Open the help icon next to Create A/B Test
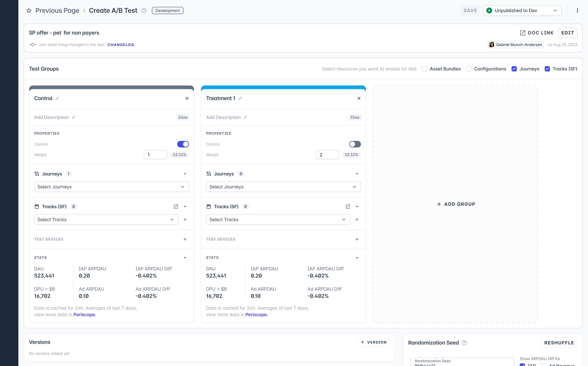Image resolution: width=588 pixels, height=366 pixels. [144, 10]
